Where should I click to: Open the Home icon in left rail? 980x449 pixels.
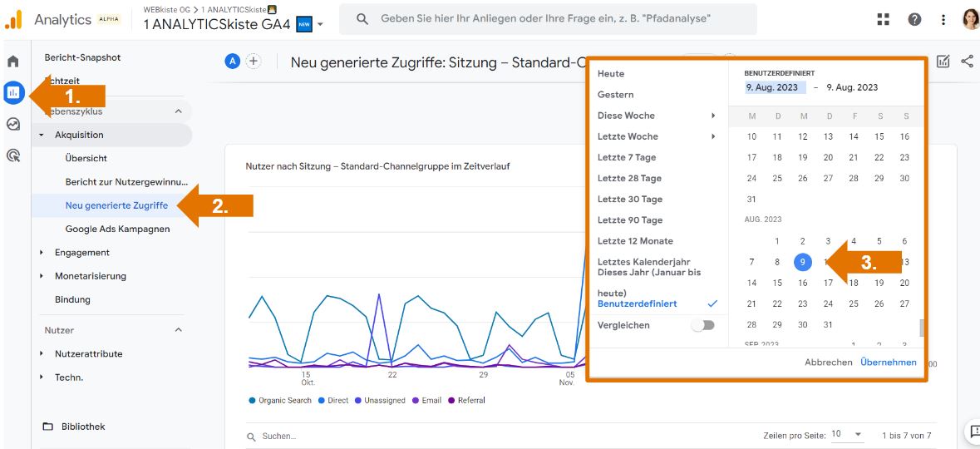[13, 62]
